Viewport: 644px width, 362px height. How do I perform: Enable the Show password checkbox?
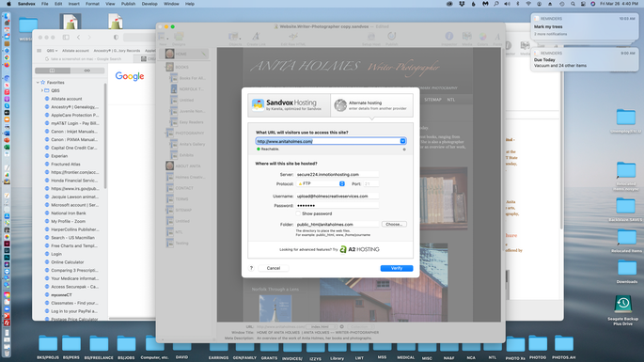(298, 213)
